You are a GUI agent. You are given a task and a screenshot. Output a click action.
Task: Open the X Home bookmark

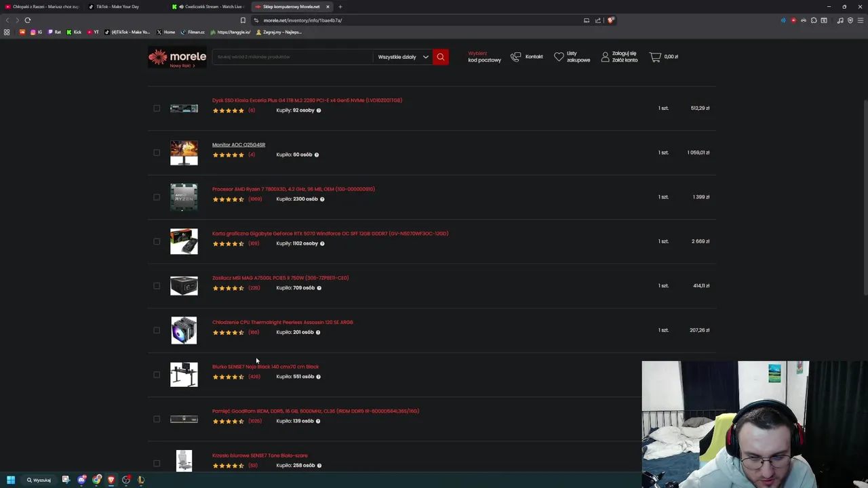[166, 32]
